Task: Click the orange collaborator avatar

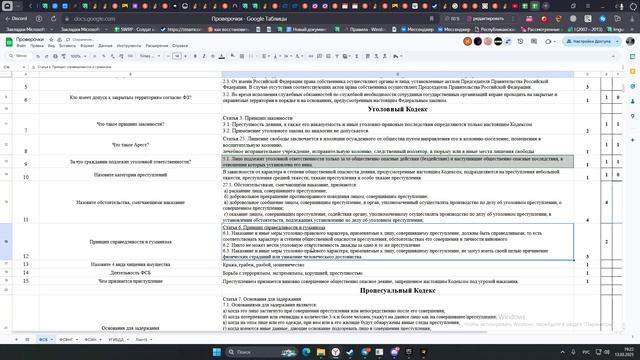Action: point(467,41)
